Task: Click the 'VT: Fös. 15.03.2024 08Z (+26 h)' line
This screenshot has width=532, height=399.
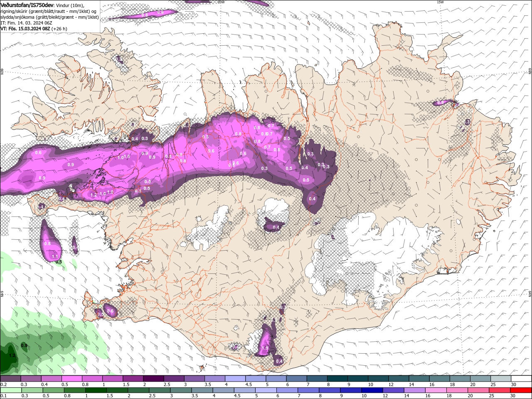Action: [34, 29]
